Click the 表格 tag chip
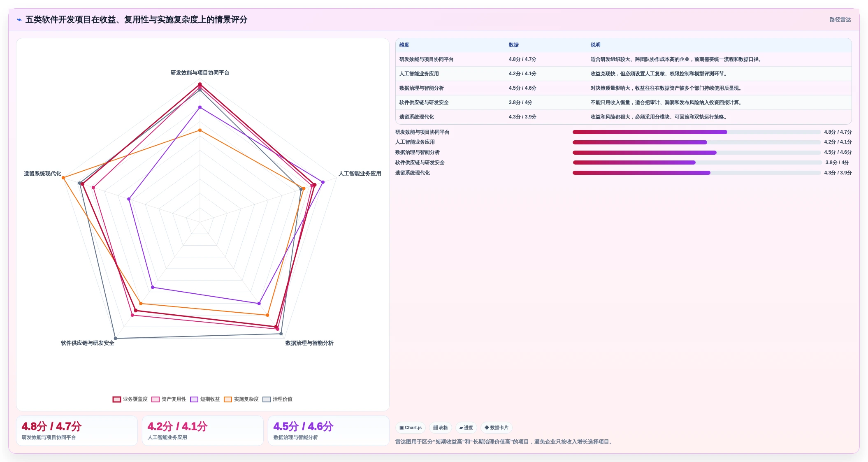 (x=440, y=427)
